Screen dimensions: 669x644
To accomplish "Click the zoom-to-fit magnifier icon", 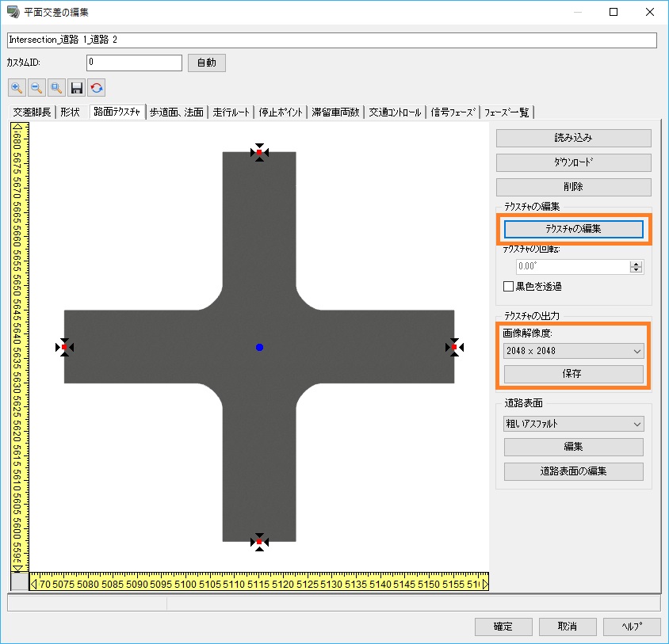I will pos(56,88).
